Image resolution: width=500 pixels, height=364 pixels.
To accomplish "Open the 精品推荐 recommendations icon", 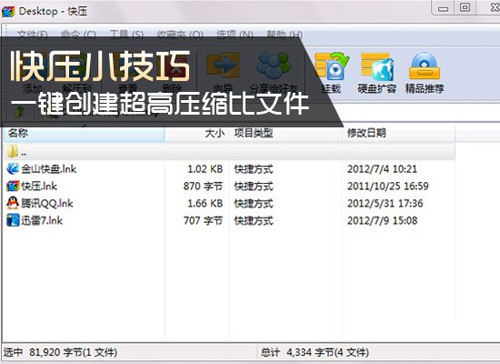I will pos(424,66).
